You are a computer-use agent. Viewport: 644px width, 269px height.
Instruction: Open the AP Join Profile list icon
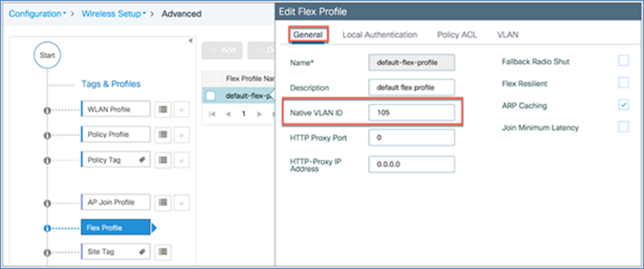click(162, 203)
